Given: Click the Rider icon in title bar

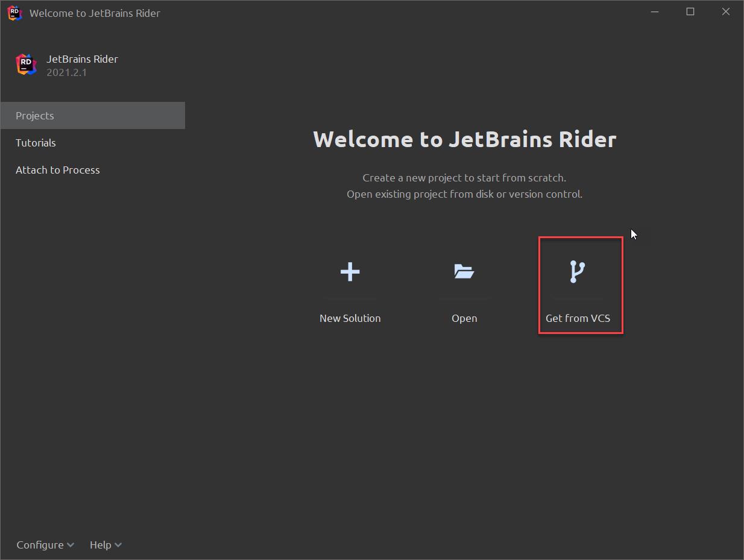Looking at the screenshot, I should [15, 13].
